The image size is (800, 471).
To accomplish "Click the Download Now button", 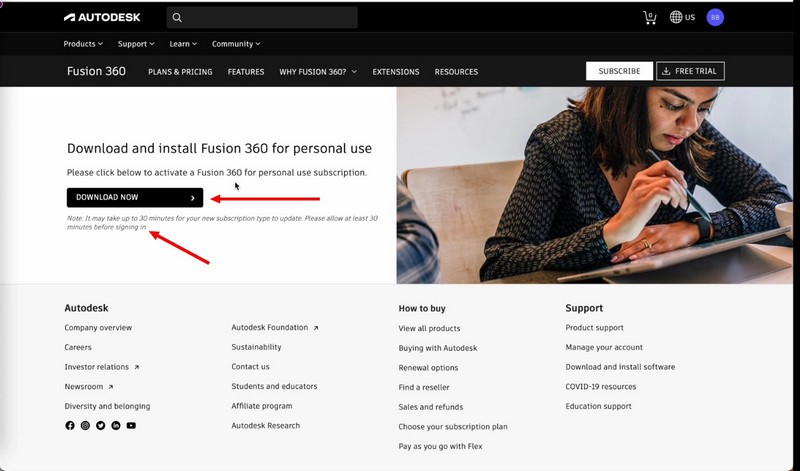I will (135, 198).
